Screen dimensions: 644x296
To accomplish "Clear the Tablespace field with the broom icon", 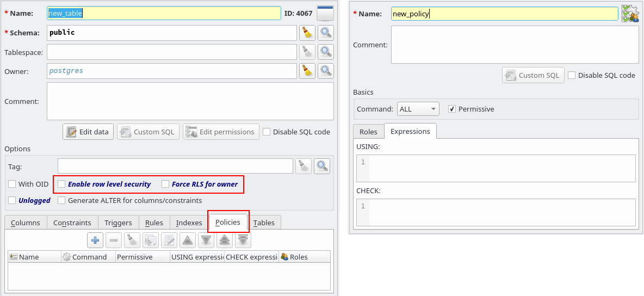I will coord(307,52).
